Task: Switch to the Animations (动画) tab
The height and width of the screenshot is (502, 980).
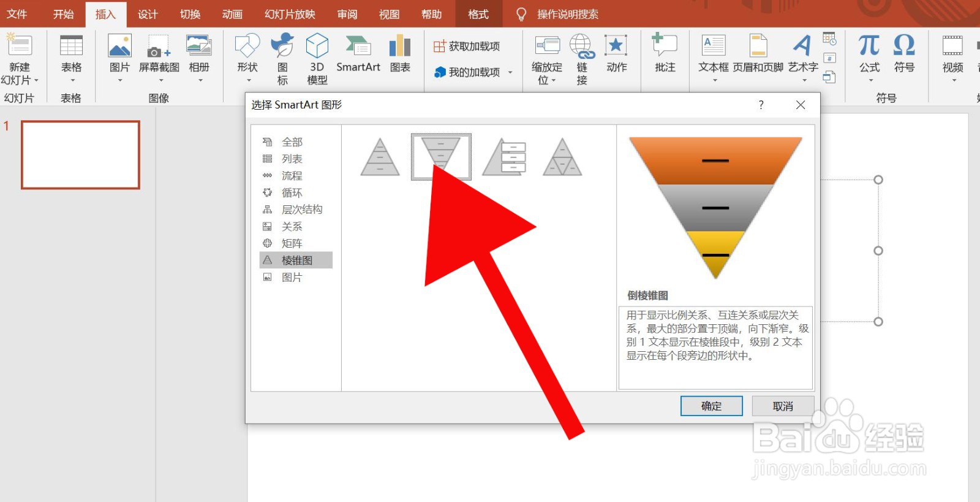Action: (x=232, y=14)
